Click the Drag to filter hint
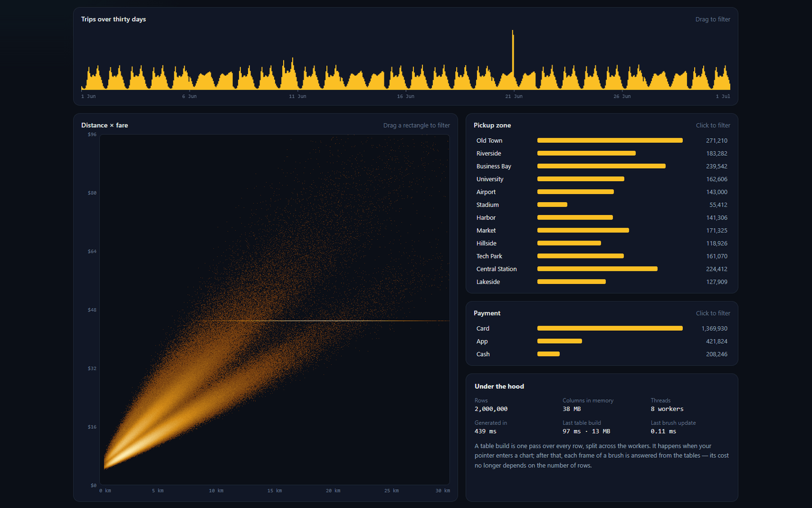 713,19
